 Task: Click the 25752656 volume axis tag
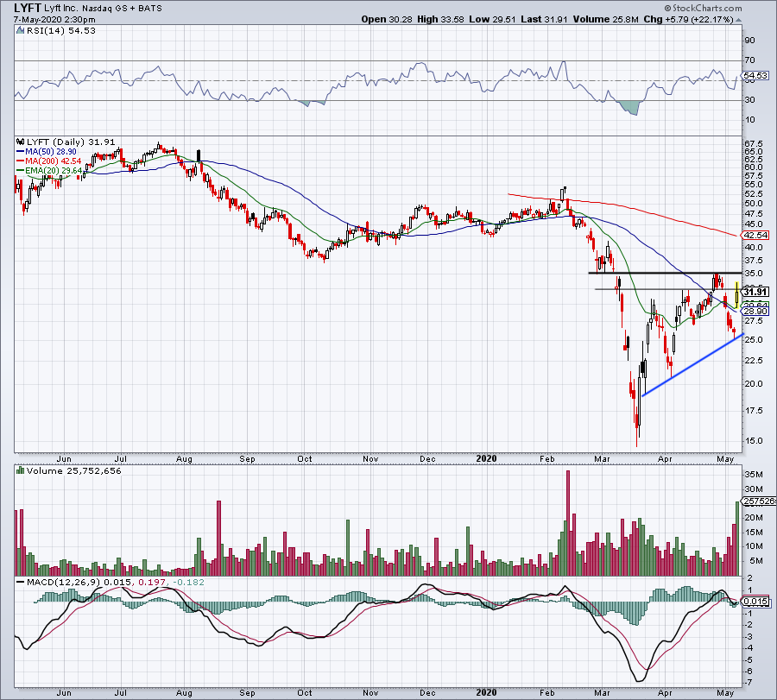pos(759,501)
